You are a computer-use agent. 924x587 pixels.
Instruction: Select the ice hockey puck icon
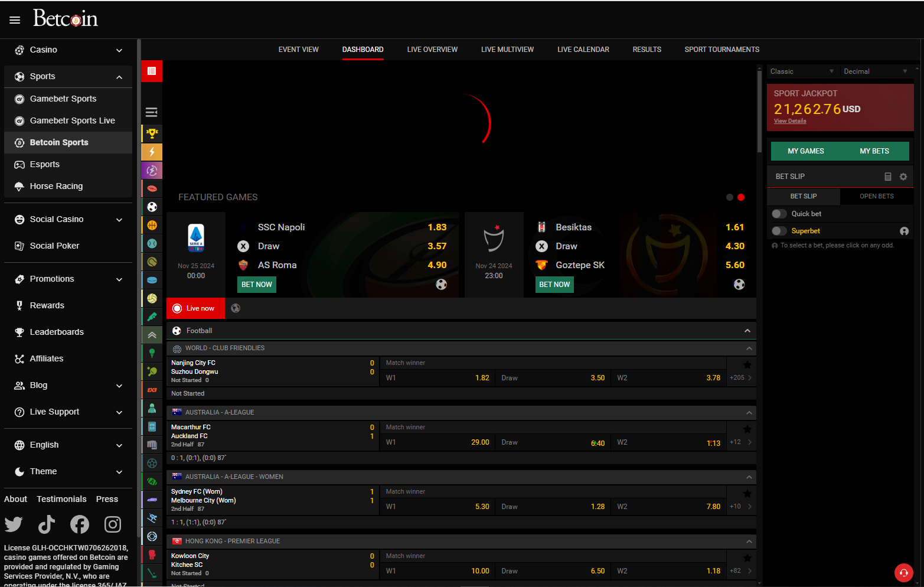coord(152,280)
